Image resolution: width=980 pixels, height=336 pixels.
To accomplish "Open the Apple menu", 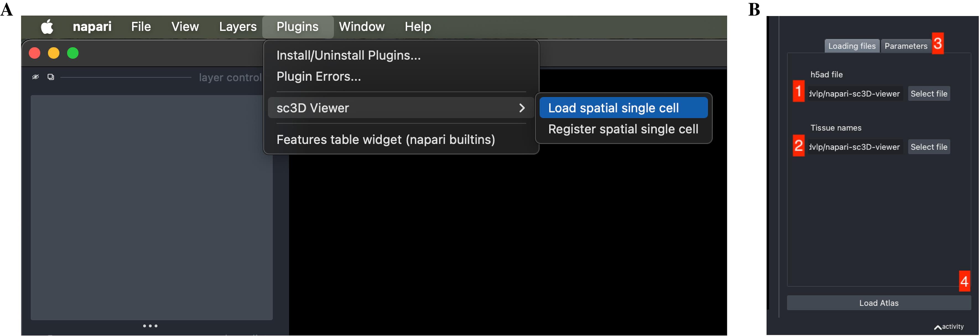I will pyautogui.click(x=47, y=27).
